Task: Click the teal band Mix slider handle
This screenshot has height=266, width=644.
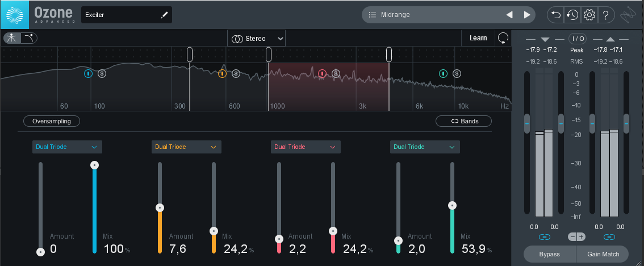Action: tap(452, 205)
